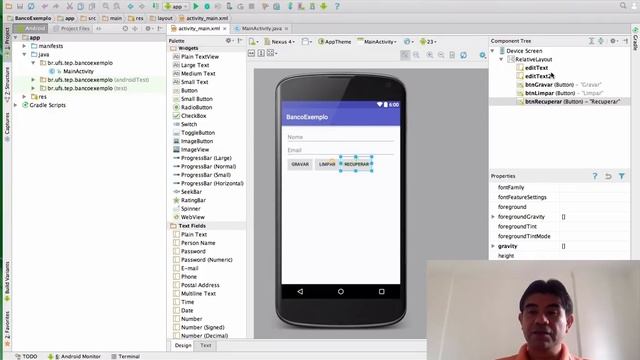This screenshot has width=640, height=360.
Task: Pick SeekBar widget from Palette
Action: (x=187, y=192)
